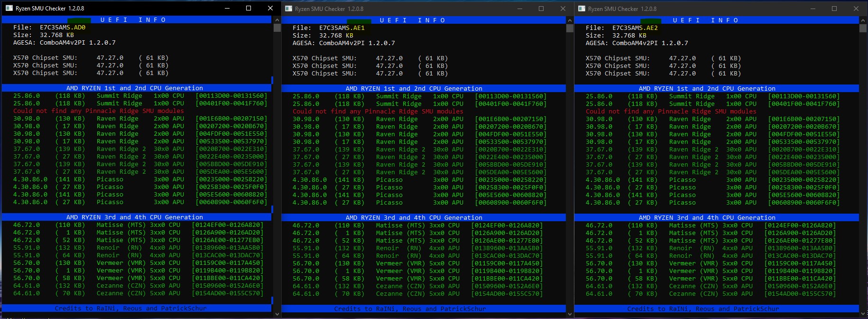Click the Cezanne row [01509600-0152A6E0] in the right window
Screen dimensions: 868x319
tap(711, 286)
